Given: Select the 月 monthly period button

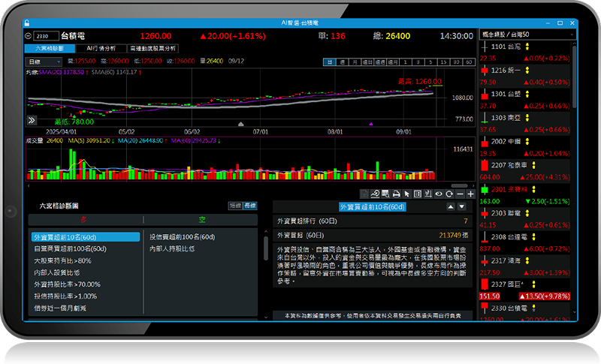Looking at the screenshot, I should point(355,62).
